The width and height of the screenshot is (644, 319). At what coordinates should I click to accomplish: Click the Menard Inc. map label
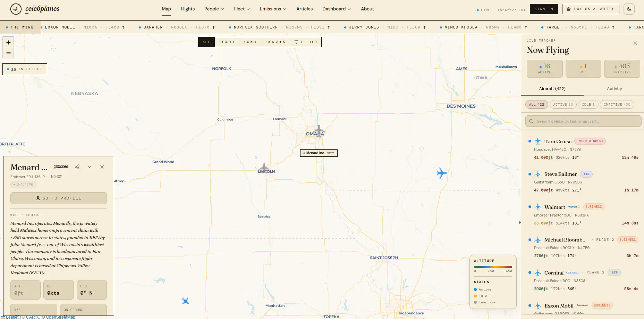coord(319,153)
